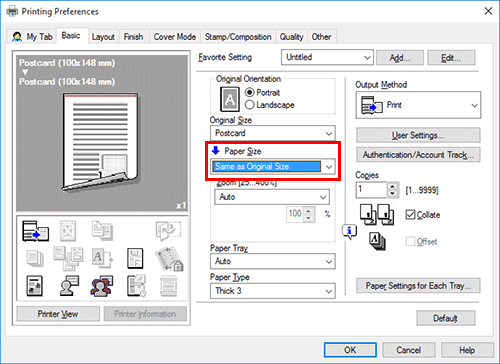Uncheck the Collate checkbox

[410, 215]
